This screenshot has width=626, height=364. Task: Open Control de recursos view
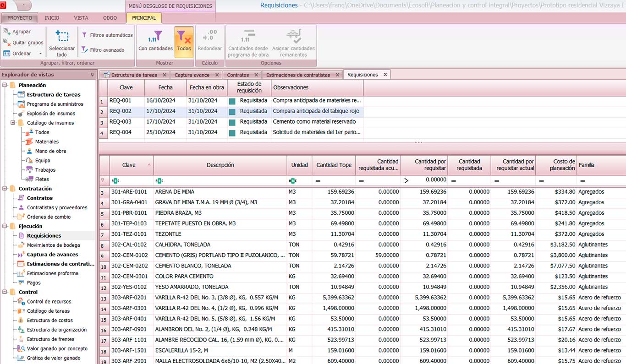pos(49,302)
